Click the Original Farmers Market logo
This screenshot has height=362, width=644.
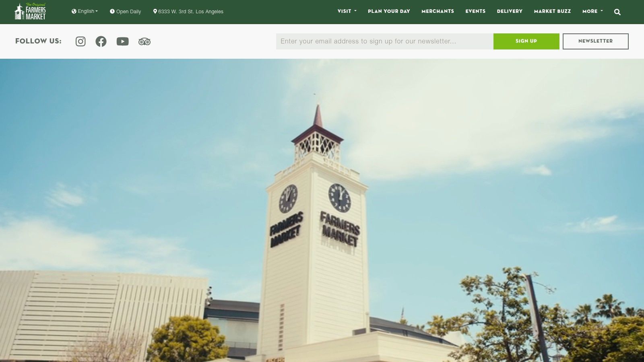30,11
